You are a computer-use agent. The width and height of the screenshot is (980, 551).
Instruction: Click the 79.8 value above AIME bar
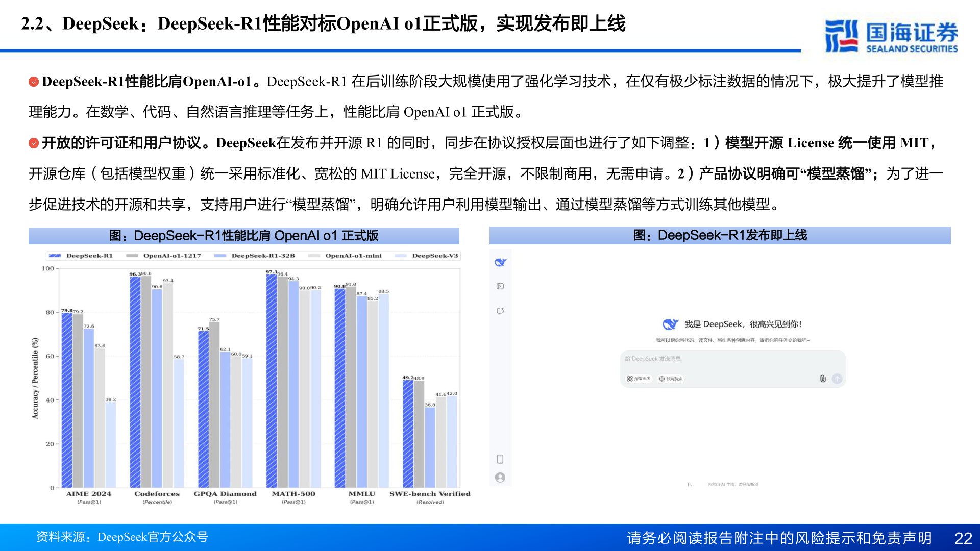(x=66, y=310)
